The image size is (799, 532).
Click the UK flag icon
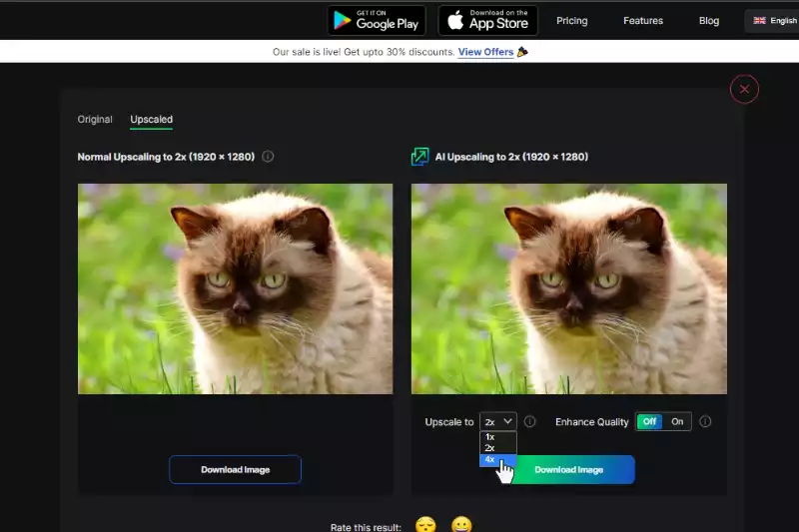[x=759, y=21]
